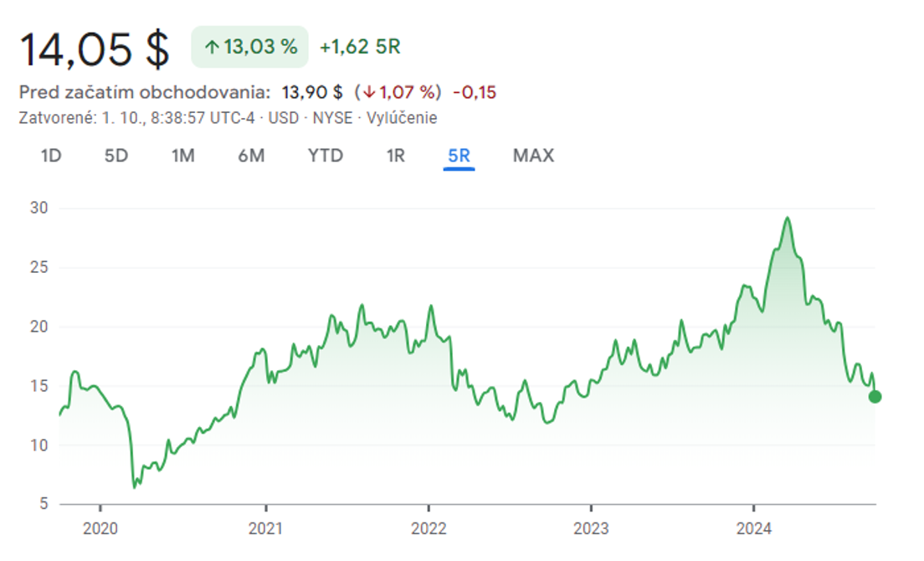
Task: Click the +1,62 5R change text
Action: pyautogui.click(x=360, y=48)
